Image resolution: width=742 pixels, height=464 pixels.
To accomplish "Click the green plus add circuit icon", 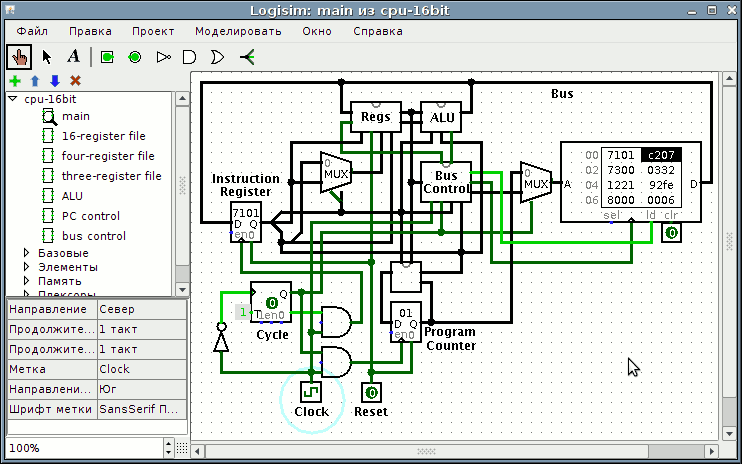I will coord(14,80).
